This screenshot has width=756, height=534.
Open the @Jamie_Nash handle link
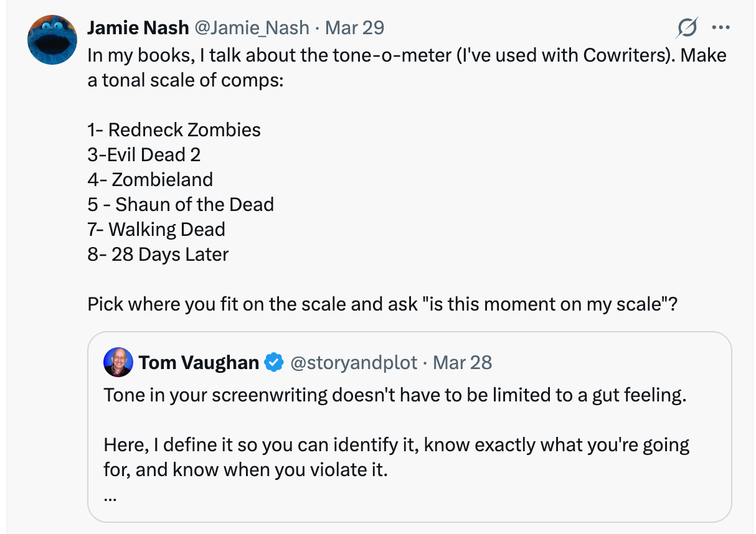pos(252,28)
